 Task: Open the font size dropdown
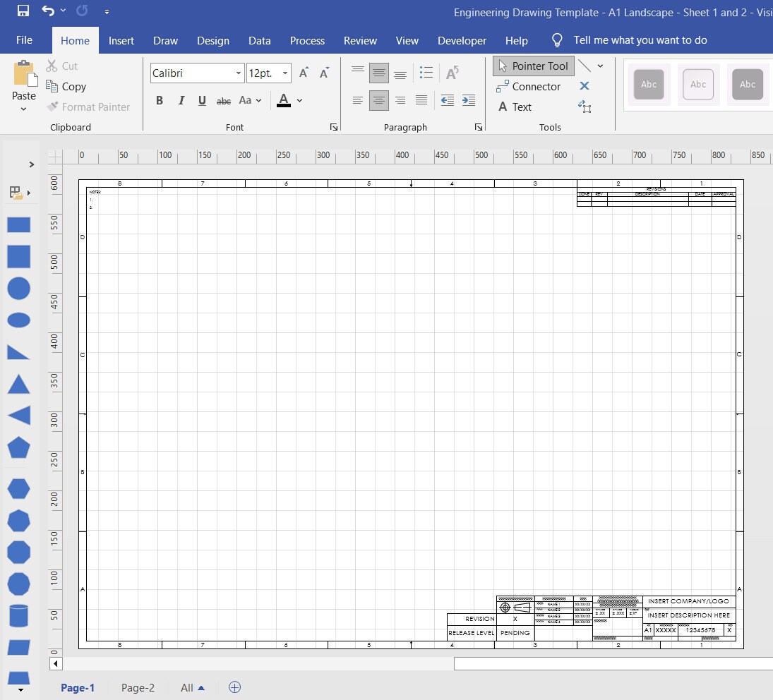click(x=285, y=73)
